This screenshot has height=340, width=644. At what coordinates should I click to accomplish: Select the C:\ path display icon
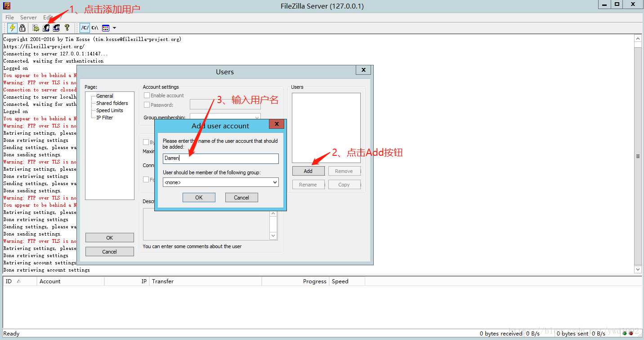95,28
